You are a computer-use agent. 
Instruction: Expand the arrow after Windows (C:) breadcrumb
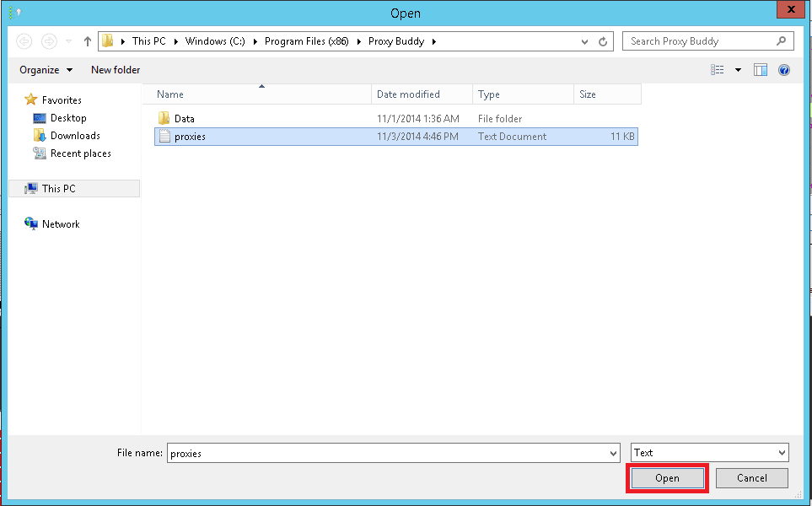pyautogui.click(x=255, y=41)
